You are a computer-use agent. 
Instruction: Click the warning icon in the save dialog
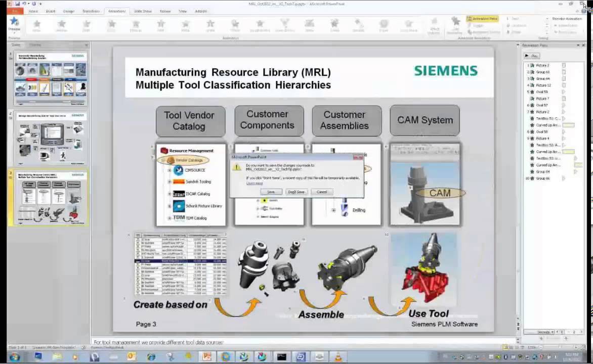click(x=237, y=167)
